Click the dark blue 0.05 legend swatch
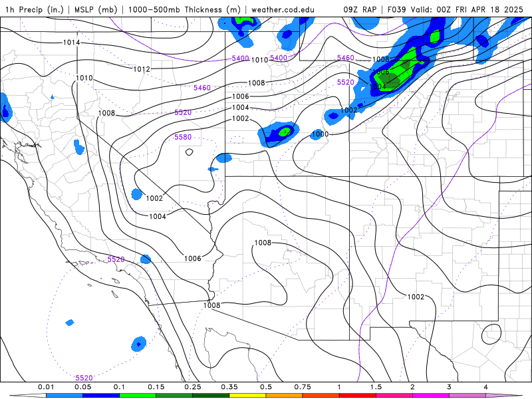 tap(101, 396)
